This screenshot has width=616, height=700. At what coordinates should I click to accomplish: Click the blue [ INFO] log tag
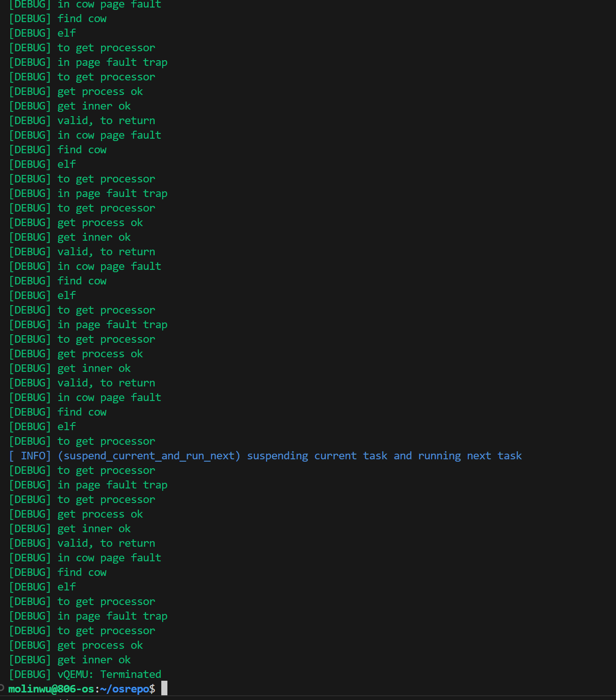[30, 456]
